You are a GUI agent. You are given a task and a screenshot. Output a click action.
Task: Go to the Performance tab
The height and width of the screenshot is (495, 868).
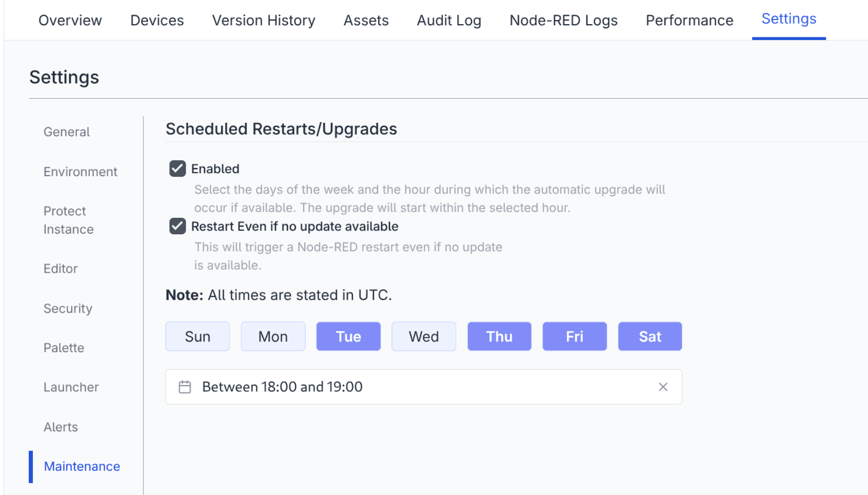[x=689, y=20]
